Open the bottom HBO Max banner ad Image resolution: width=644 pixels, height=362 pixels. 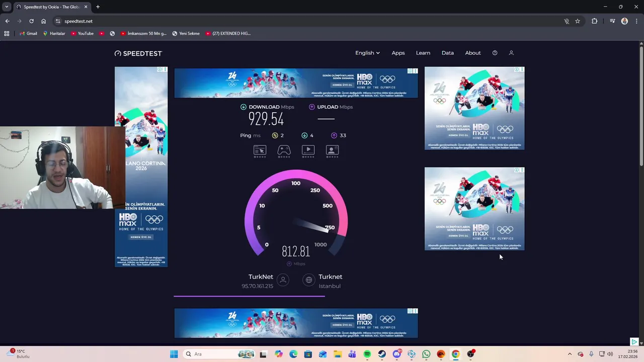(296, 323)
